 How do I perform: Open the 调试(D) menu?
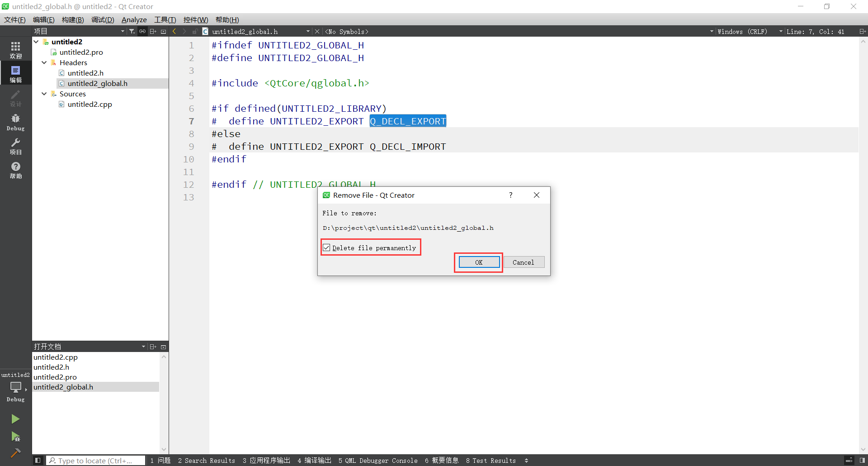(x=103, y=19)
